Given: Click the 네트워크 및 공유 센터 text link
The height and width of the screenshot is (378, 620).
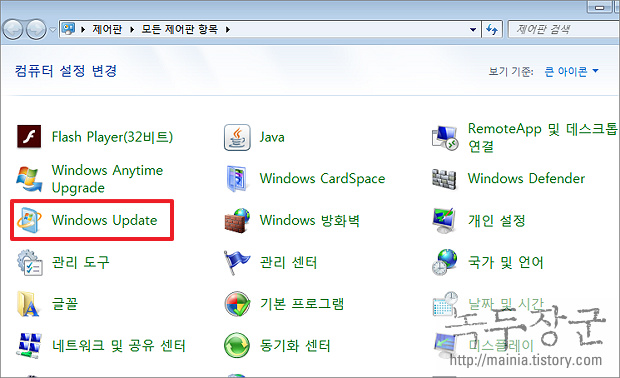Looking at the screenshot, I should pyautogui.click(x=119, y=346).
